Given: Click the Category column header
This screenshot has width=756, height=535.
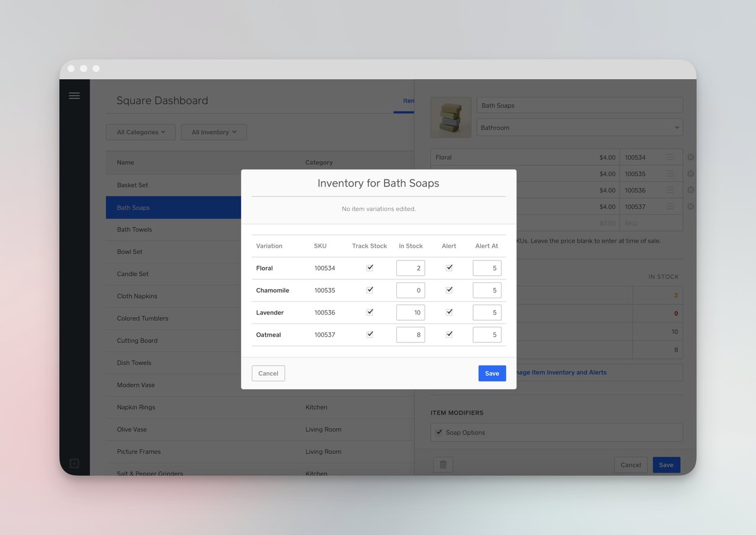Looking at the screenshot, I should [319, 162].
